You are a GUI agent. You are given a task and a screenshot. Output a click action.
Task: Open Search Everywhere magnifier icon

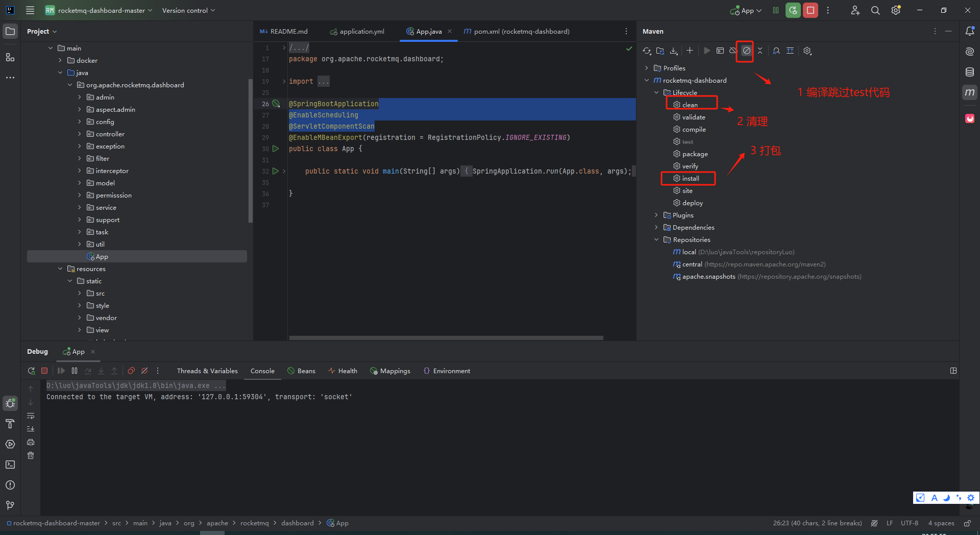pos(875,10)
